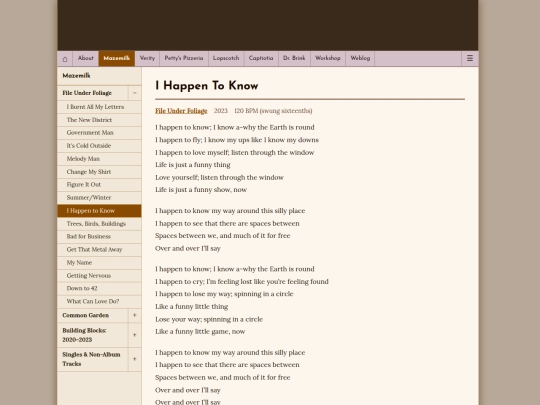Collapse the File Under Foliage section

tap(135, 93)
